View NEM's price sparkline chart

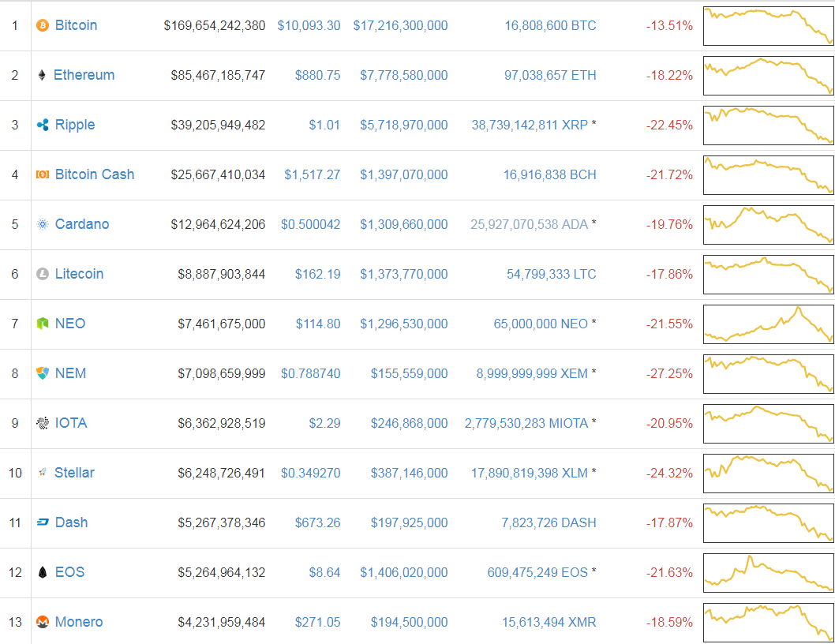tap(769, 374)
